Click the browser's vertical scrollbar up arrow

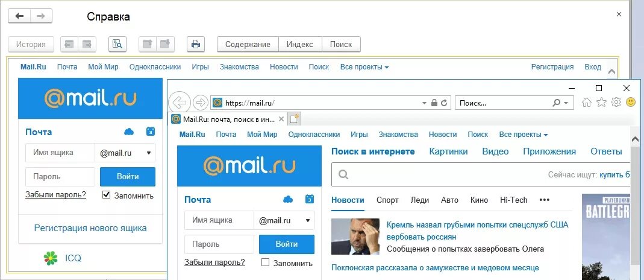[635, 140]
